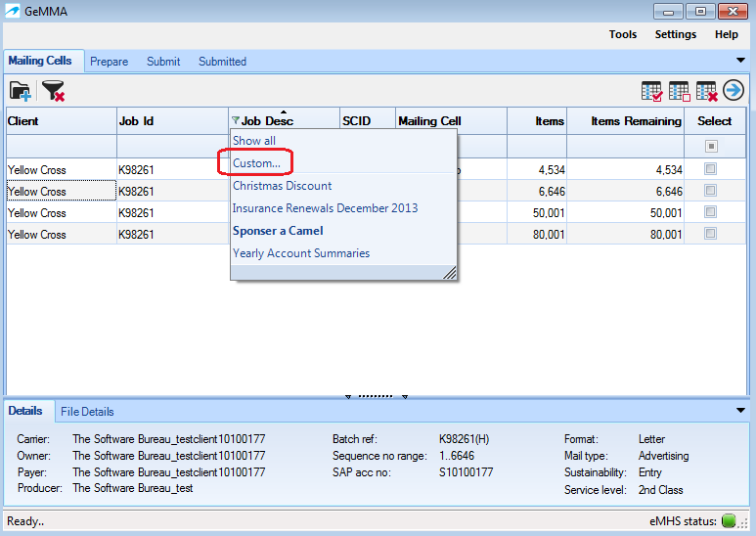Click the Items Remaining cell showing 80,001

point(625,235)
